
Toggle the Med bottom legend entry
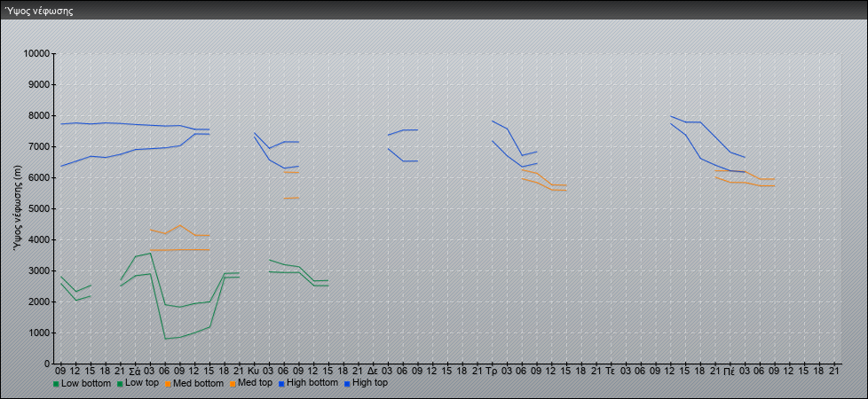(195, 383)
